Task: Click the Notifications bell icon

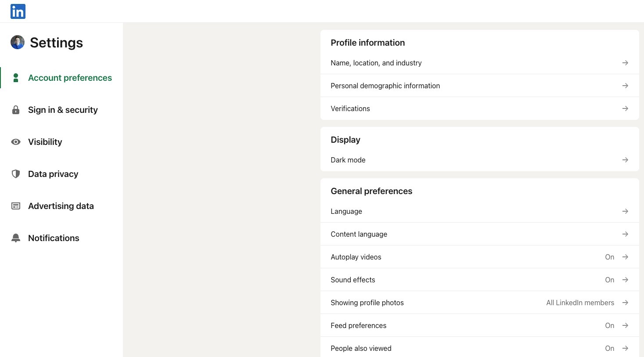Action: click(x=16, y=238)
